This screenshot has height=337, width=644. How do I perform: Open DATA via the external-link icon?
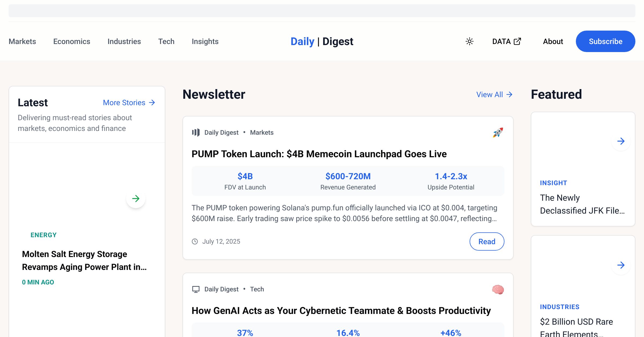point(517,41)
